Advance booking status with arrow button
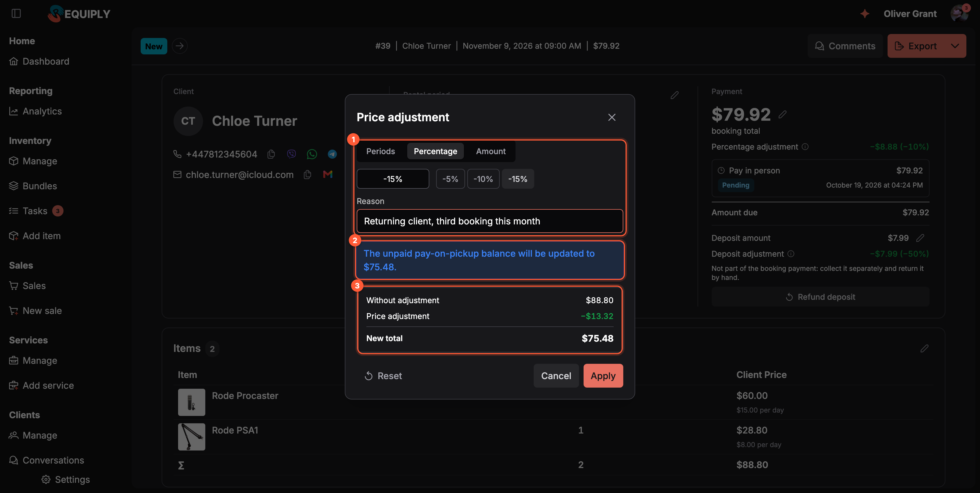 coord(179,46)
